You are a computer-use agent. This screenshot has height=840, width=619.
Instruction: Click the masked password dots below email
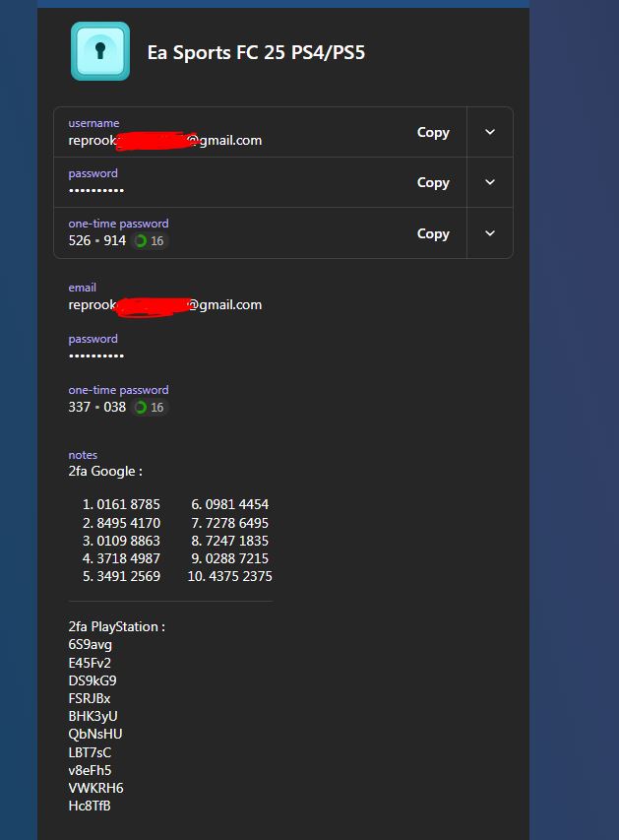[96, 355]
